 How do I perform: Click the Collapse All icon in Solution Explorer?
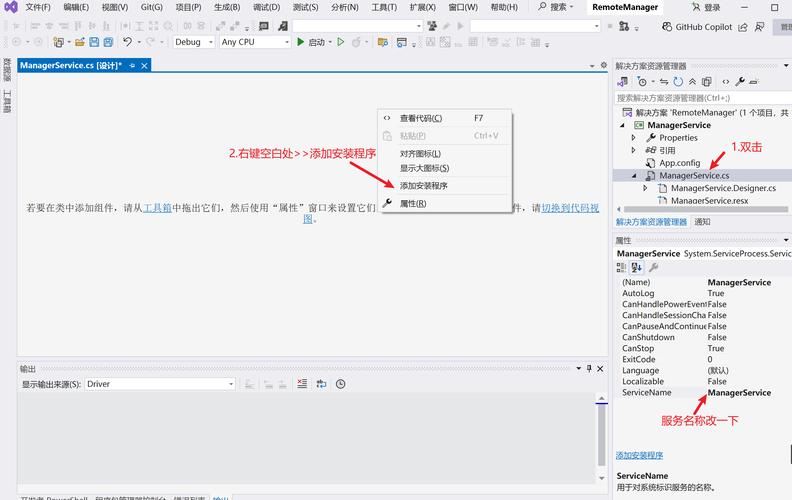tap(693, 81)
